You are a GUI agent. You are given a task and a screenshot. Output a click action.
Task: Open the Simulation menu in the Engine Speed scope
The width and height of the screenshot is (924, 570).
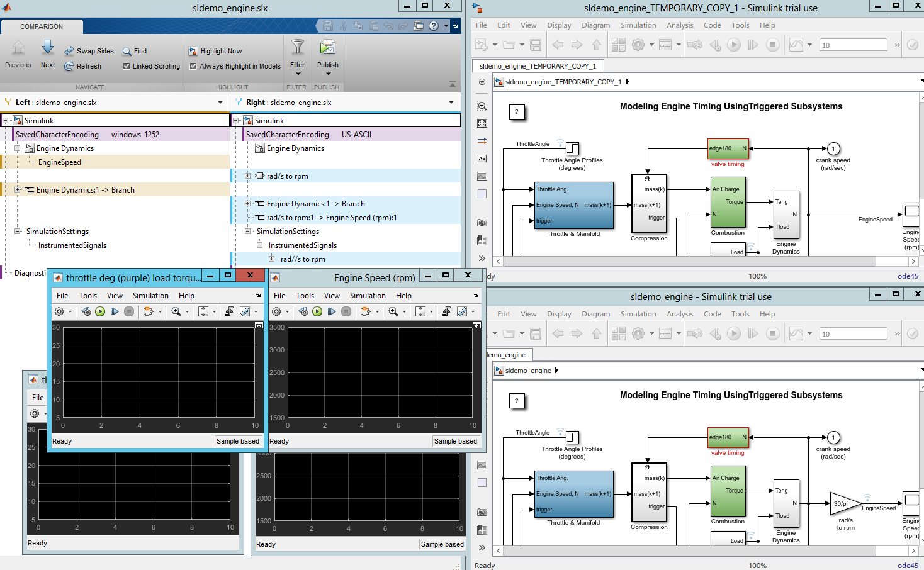368,295
